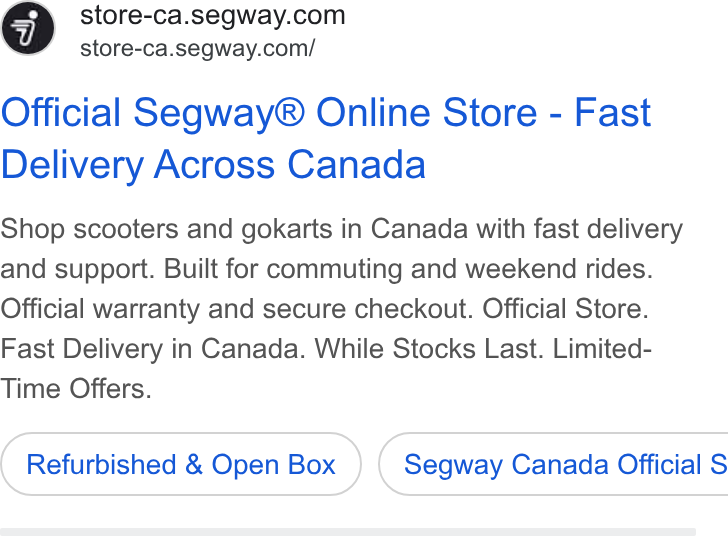Open the Segway Canada Official sitelink chip
Screen dimensions: 728x536
pos(553,464)
